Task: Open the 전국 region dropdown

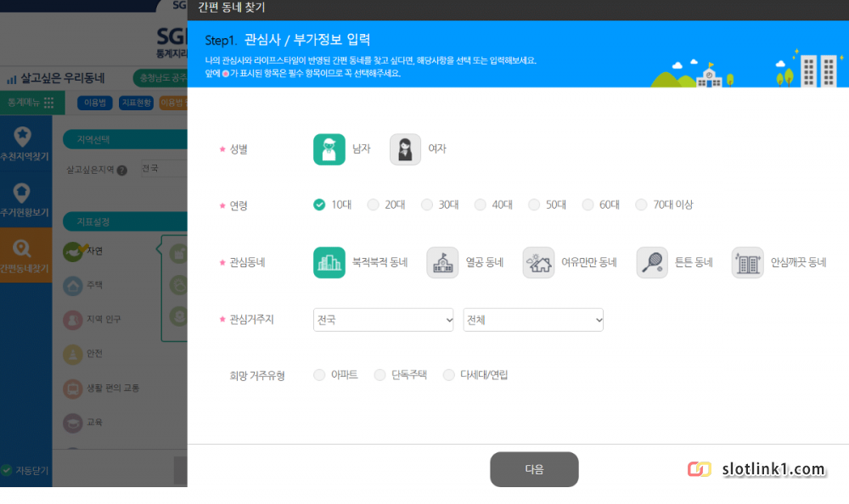Action: pos(384,320)
